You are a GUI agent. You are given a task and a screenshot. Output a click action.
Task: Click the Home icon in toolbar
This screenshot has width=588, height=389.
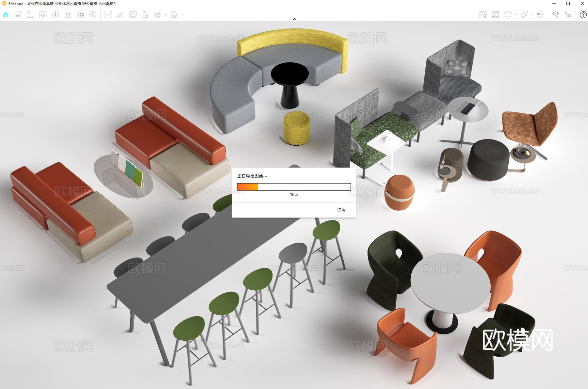(6, 15)
